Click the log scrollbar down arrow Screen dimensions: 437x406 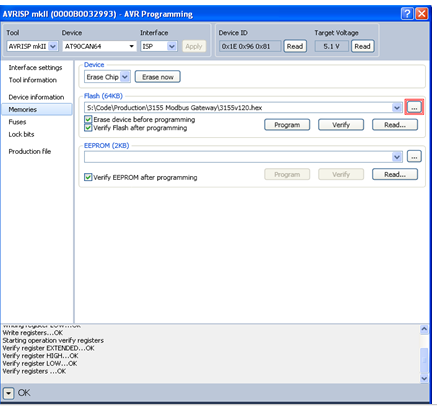[x=424, y=378]
